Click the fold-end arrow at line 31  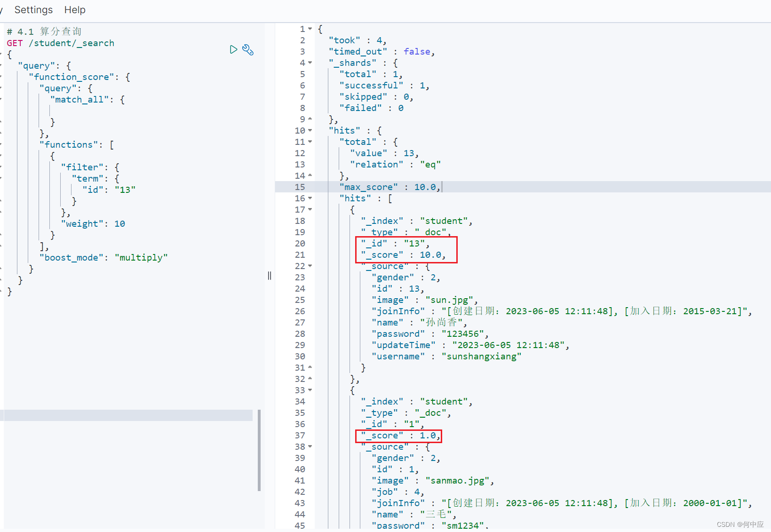tap(310, 367)
